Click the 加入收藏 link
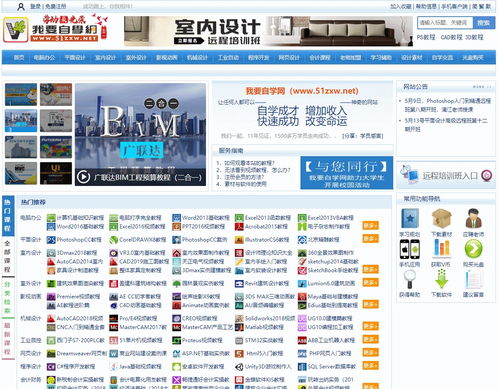 click(x=401, y=6)
